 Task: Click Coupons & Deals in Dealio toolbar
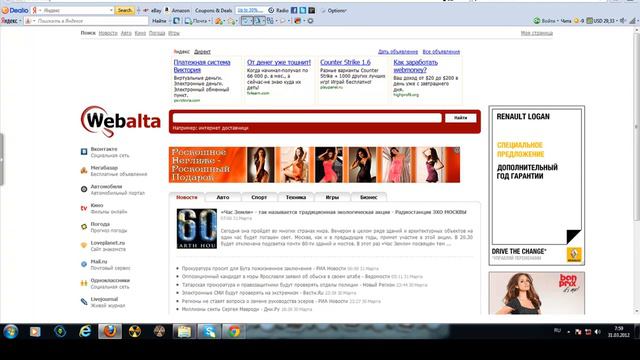pos(213,10)
